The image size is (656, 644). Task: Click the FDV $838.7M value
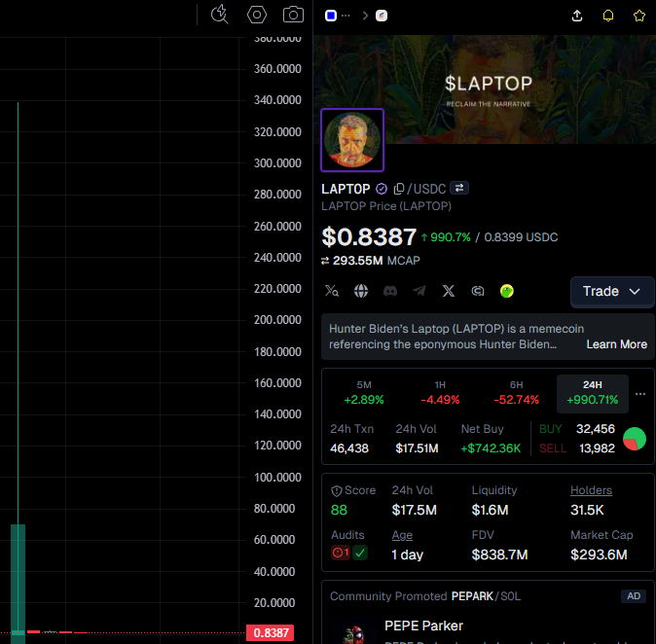499,555
